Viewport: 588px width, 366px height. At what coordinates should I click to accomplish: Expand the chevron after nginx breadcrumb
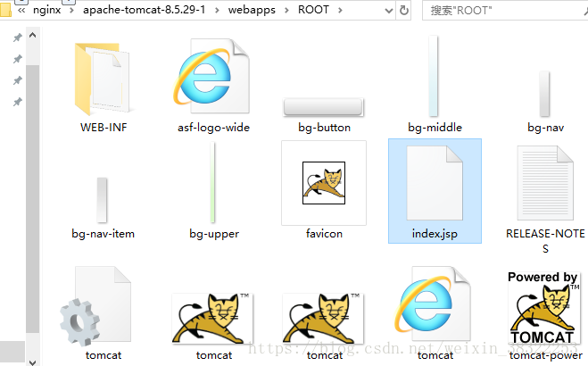pyautogui.click(x=71, y=10)
